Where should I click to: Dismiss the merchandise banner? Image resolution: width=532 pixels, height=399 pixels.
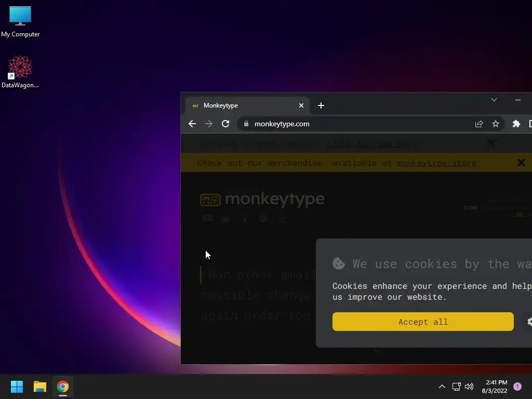[x=522, y=163]
